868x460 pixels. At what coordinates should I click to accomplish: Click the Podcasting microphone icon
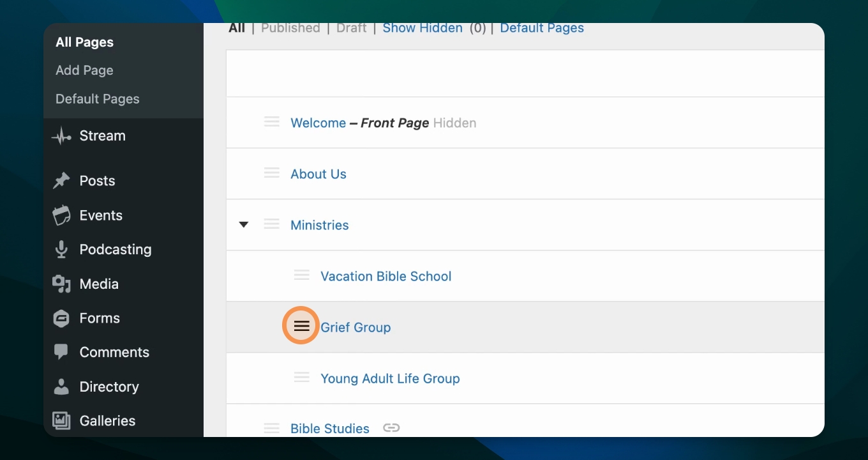click(x=61, y=250)
